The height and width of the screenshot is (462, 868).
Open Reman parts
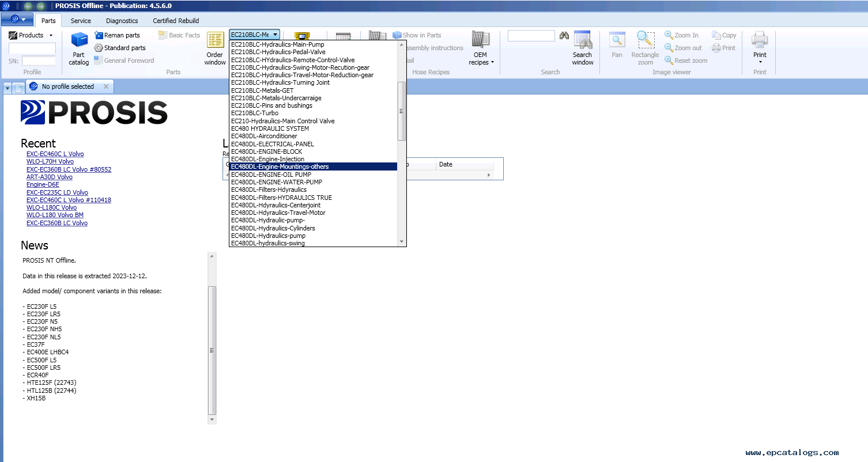point(117,35)
